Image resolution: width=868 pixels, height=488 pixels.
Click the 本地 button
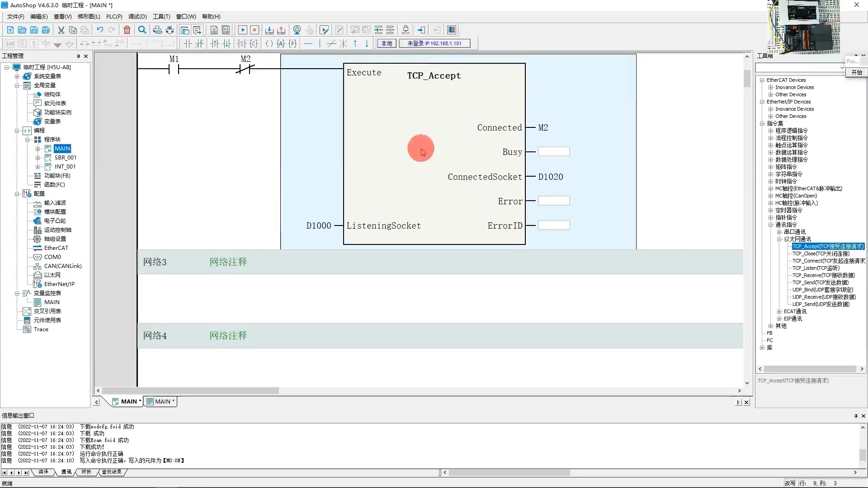click(x=387, y=43)
